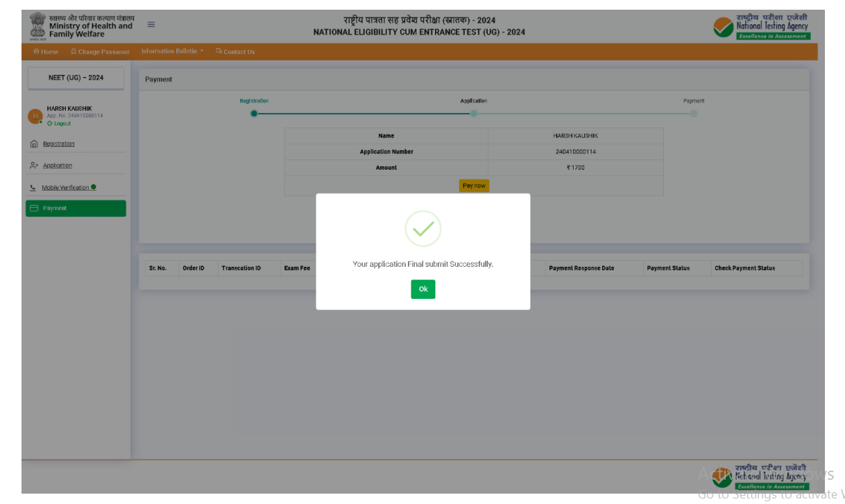Click the Pay now button
This screenshot has width=845, height=504.
[x=474, y=186]
